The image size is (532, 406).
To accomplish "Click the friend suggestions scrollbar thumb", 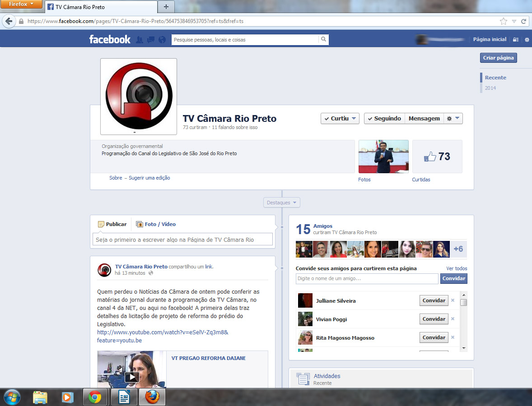I will click(463, 302).
